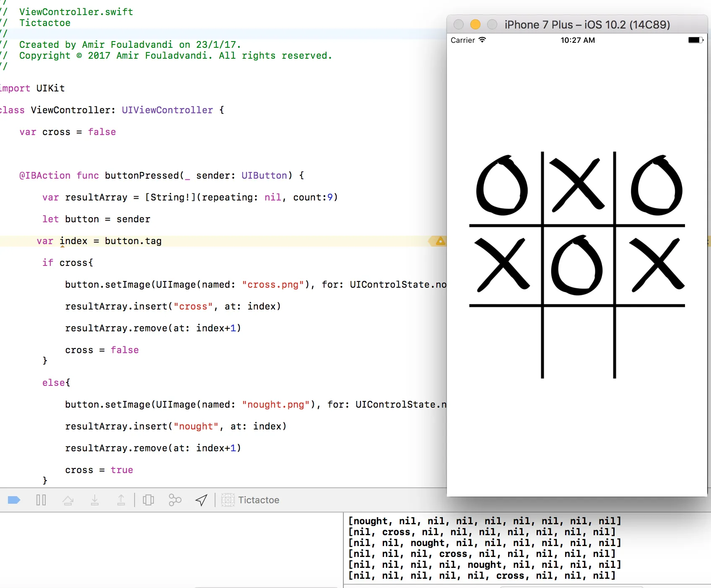Click console line with cross in sixth position

click(x=482, y=575)
